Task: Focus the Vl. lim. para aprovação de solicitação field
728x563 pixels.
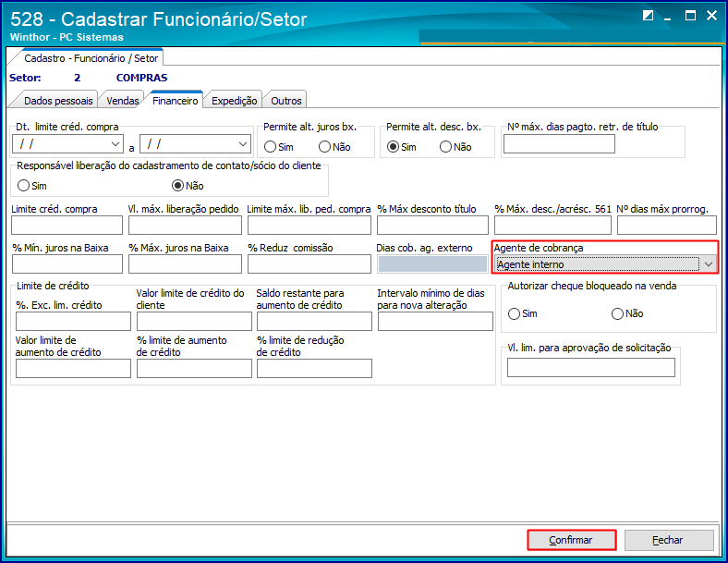Action: point(591,367)
